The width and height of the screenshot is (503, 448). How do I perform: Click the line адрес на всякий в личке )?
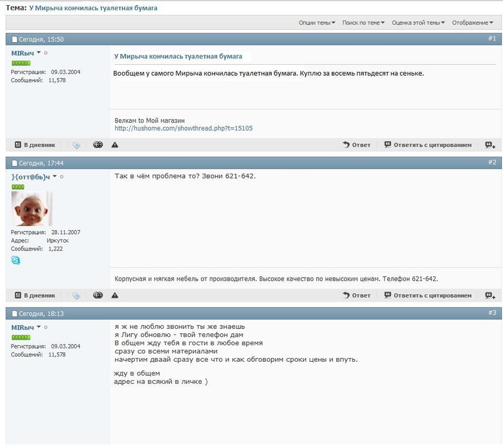(x=161, y=382)
